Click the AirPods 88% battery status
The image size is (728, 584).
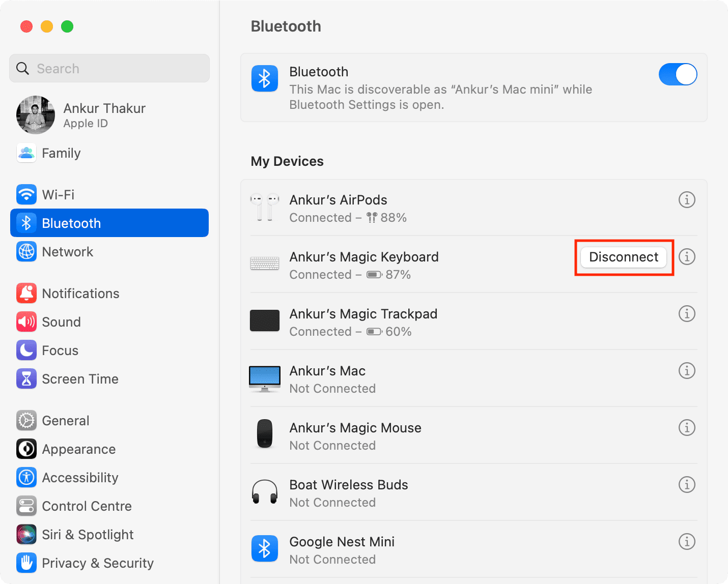click(386, 218)
